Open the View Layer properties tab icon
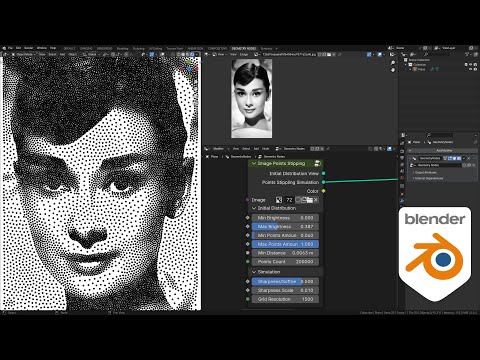 [402, 164]
